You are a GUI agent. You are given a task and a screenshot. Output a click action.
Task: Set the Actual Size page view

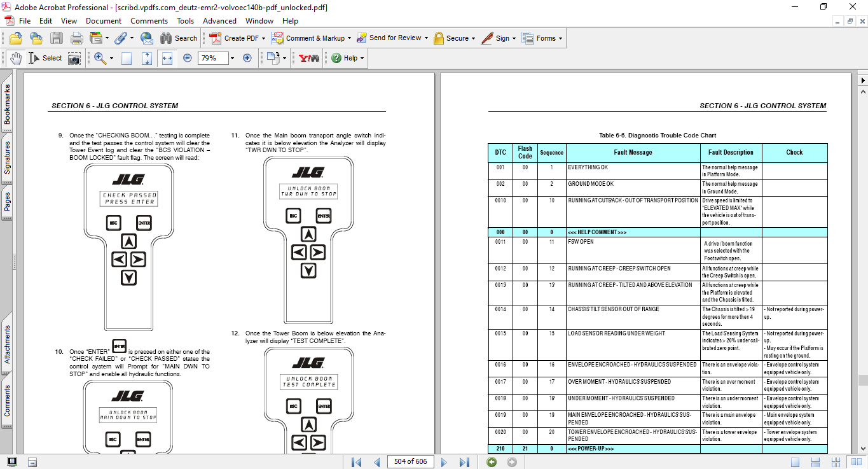point(127,58)
